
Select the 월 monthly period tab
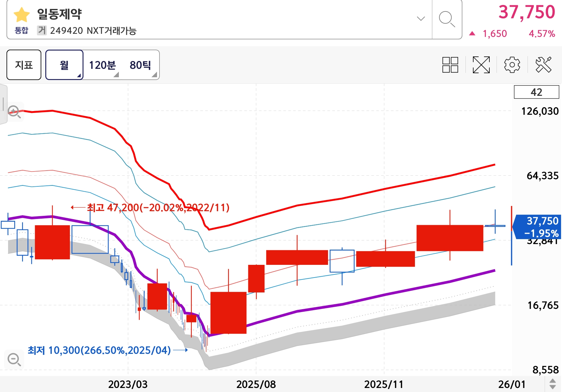64,65
